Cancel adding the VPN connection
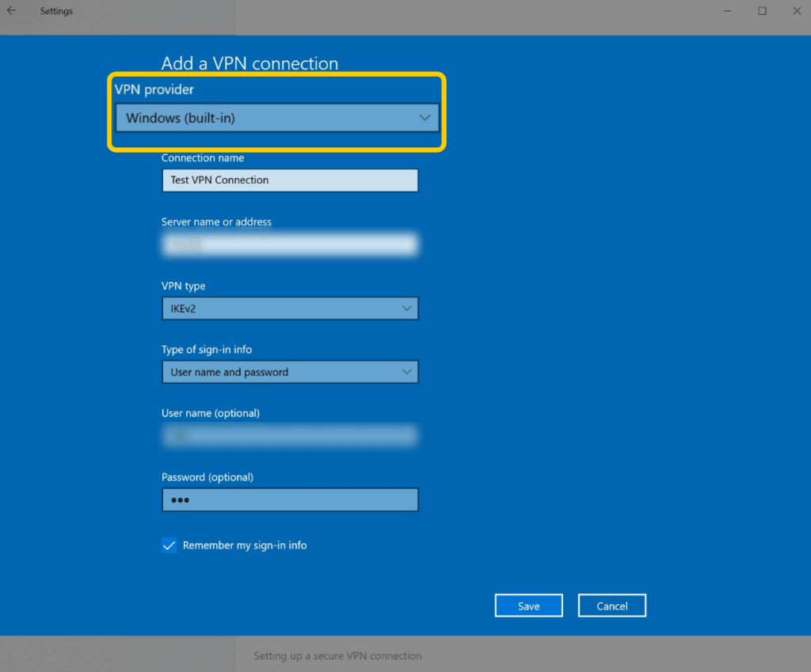This screenshot has height=672, width=811. (612, 606)
